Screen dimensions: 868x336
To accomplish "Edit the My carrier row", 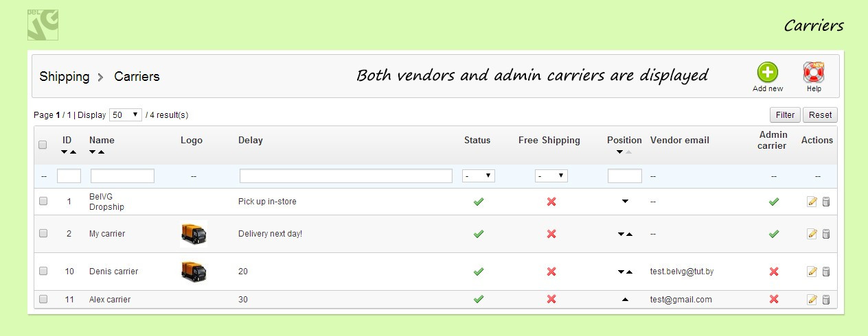I will pyautogui.click(x=812, y=234).
